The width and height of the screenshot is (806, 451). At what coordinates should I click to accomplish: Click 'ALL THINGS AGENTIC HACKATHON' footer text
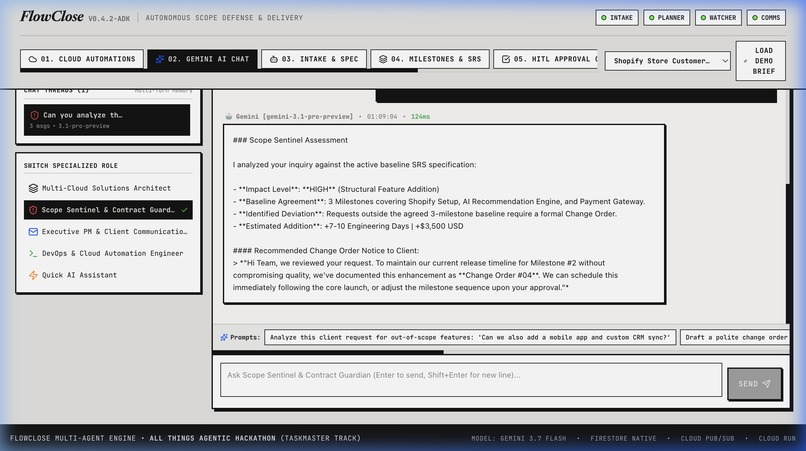tap(212, 439)
